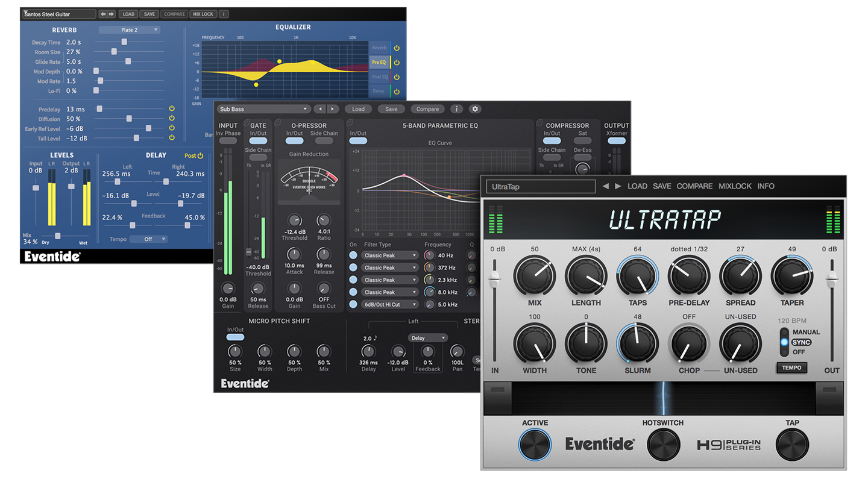Image resolution: width=868 pixels, height=488 pixels.
Task: Open the gear settings in channel strip
Action: tap(475, 109)
